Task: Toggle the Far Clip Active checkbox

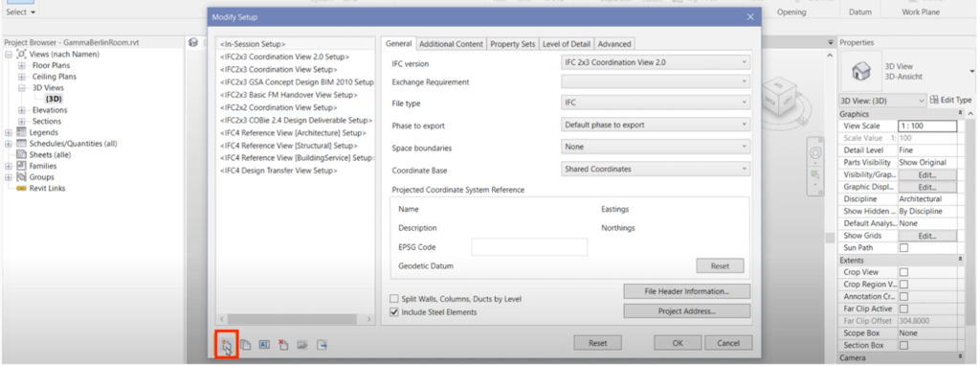Action: [903, 309]
